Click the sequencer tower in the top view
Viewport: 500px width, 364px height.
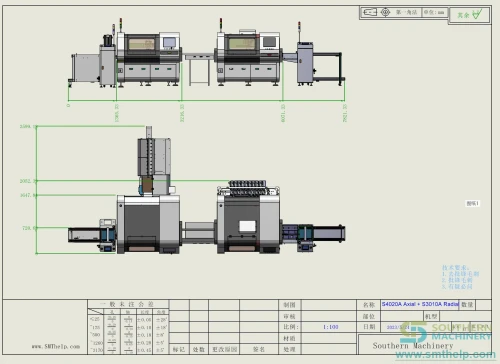(154, 160)
